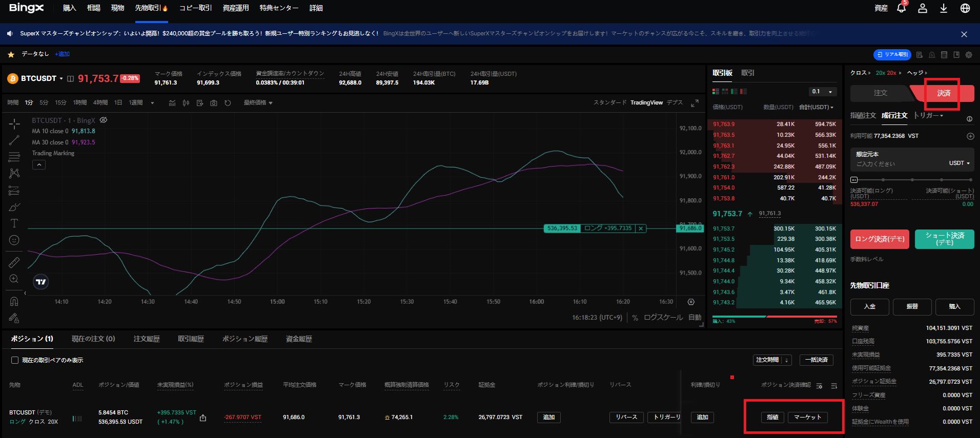
Task: Click the chart reset refresh icon
Action: point(228,103)
